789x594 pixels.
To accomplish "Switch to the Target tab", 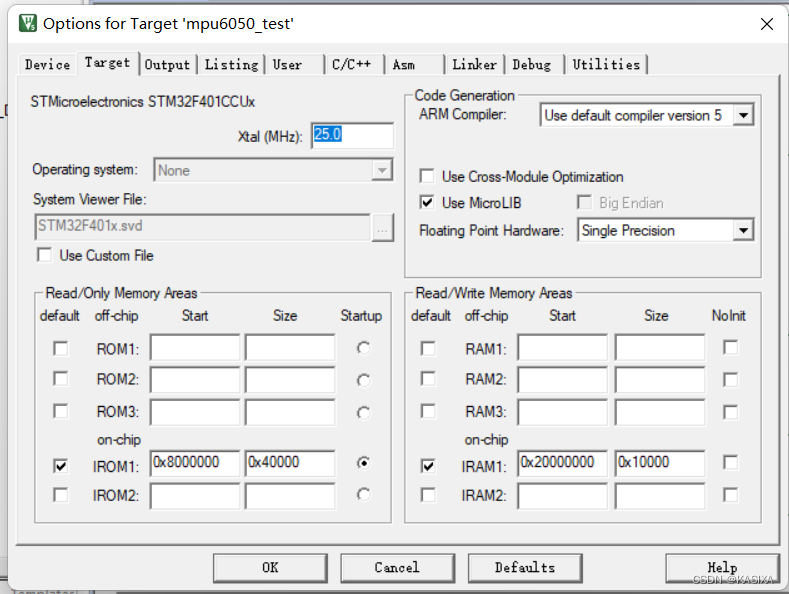I will tap(107, 63).
